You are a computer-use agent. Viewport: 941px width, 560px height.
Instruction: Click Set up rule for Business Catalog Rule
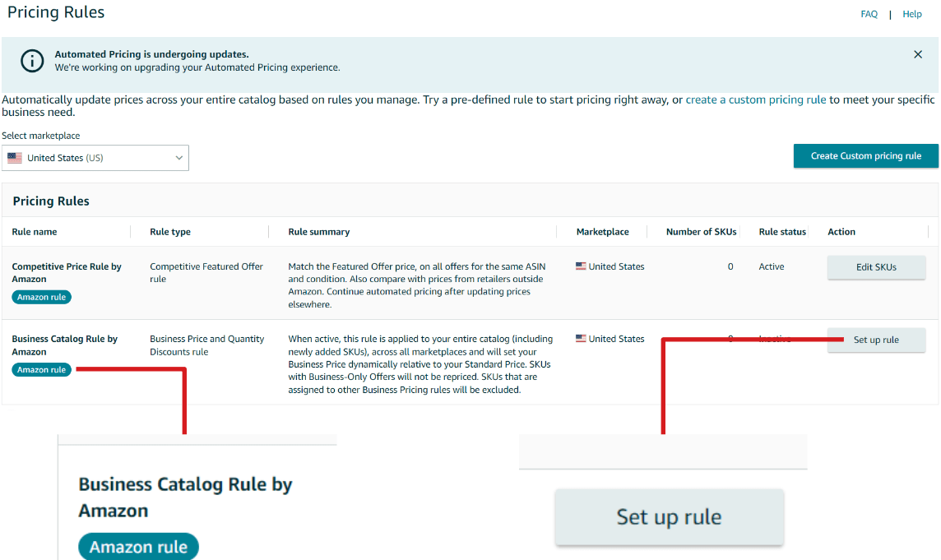tap(876, 339)
